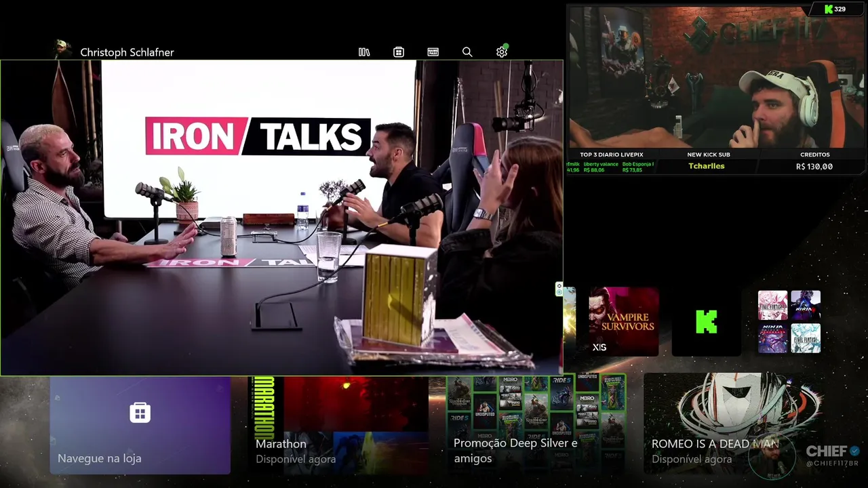The width and height of the screenshot is (868, 488).
Task: Select the store bag icon on Navegue tile
Action: pyautogui.click(x=140, y=412)
